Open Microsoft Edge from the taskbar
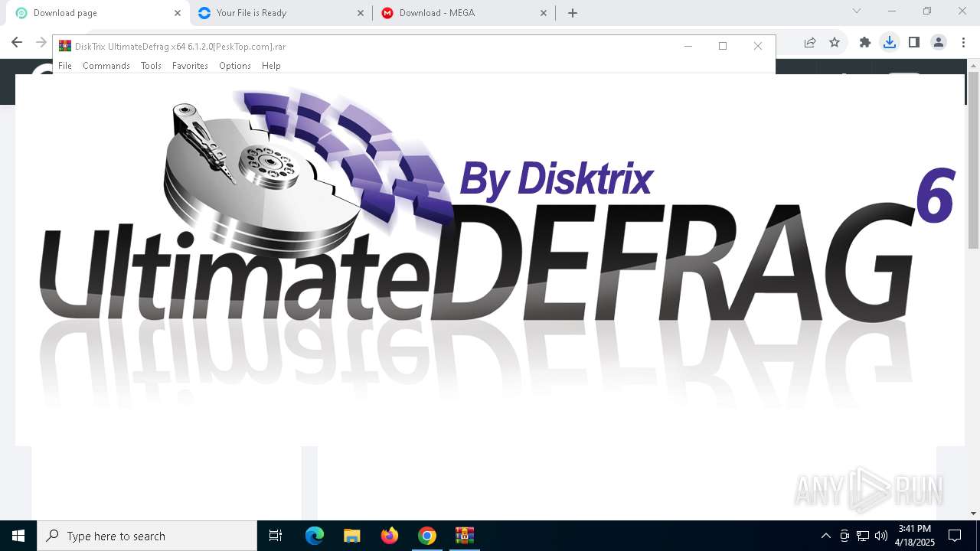This screenshot has width=980, height=551. click(315, 536)
